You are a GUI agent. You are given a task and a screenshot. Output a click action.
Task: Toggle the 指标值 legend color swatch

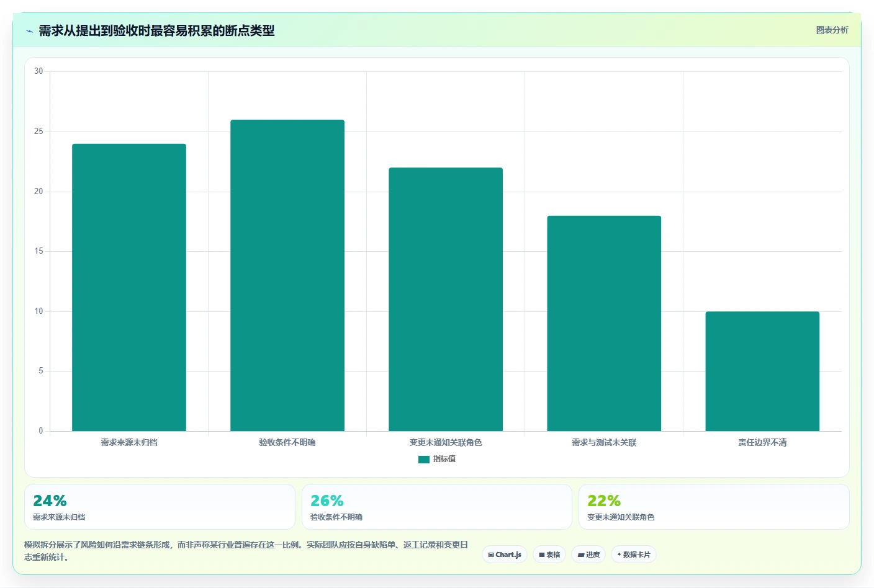(424, 460)
